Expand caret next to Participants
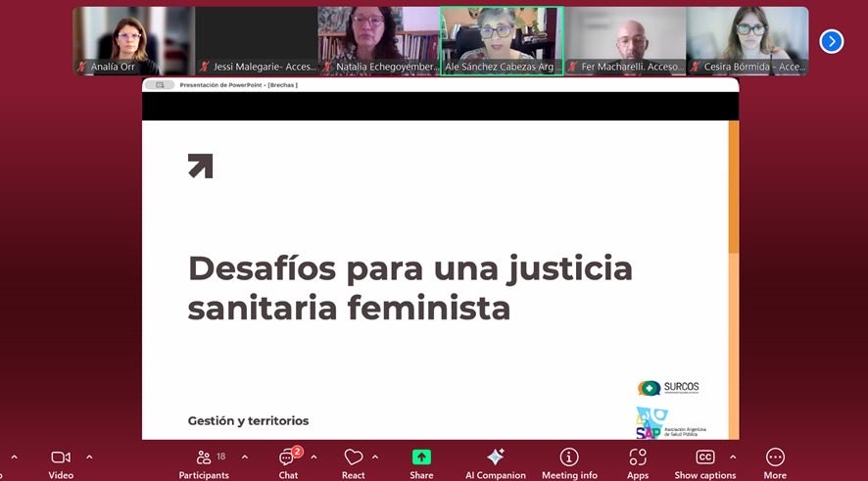 pos(245,457)
